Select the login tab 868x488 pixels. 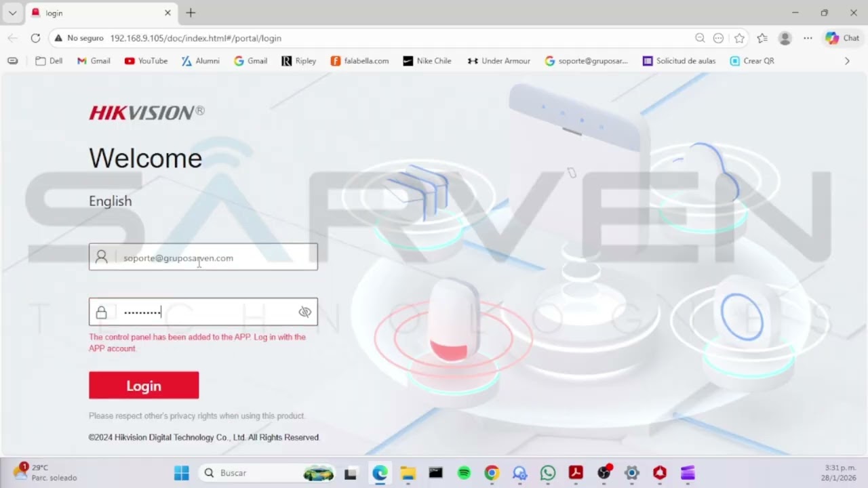[x=100, y=13]
